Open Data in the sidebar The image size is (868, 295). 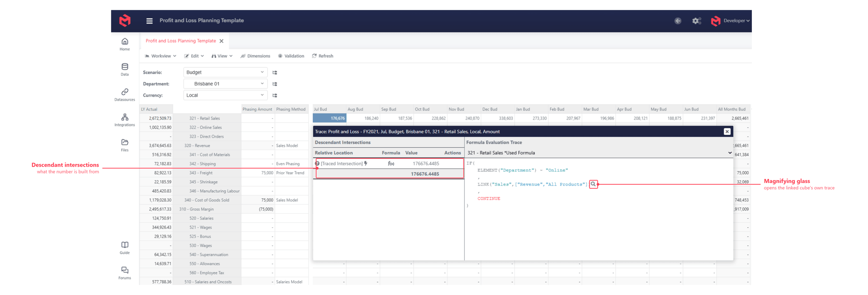pyautogui.click(x=125, y=70)
